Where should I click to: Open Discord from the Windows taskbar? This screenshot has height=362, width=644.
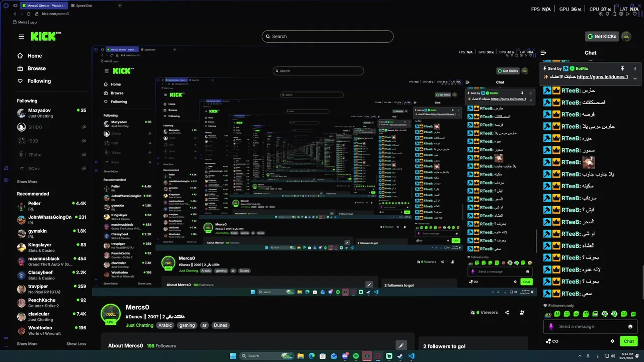coord(345,356)
